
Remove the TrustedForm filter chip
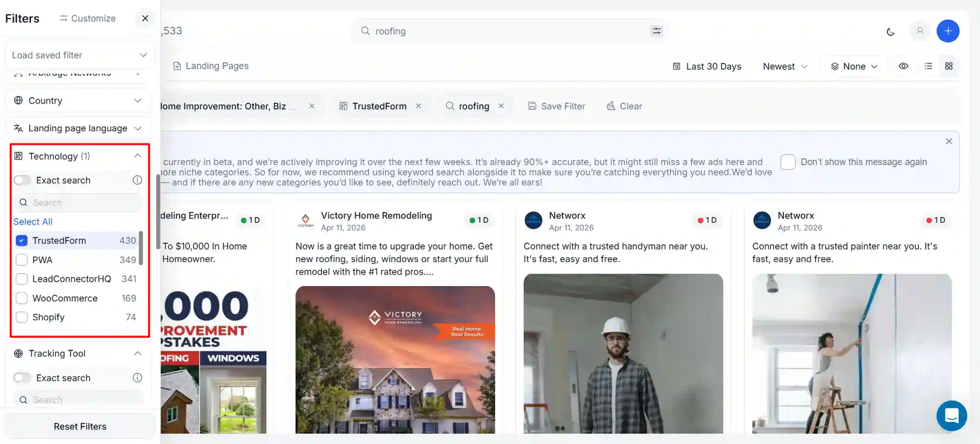(419, 106)
